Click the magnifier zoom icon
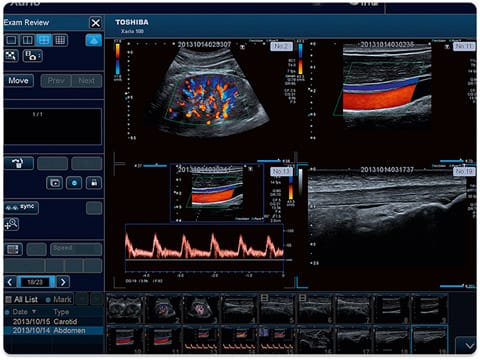 [x=12, y=224]
